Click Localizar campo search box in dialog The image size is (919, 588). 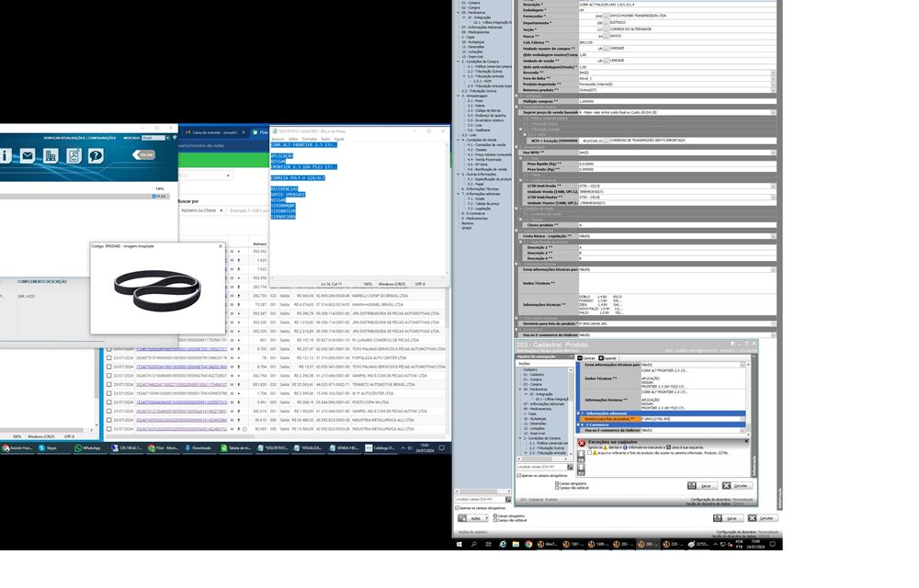click(x=541, y=467)
